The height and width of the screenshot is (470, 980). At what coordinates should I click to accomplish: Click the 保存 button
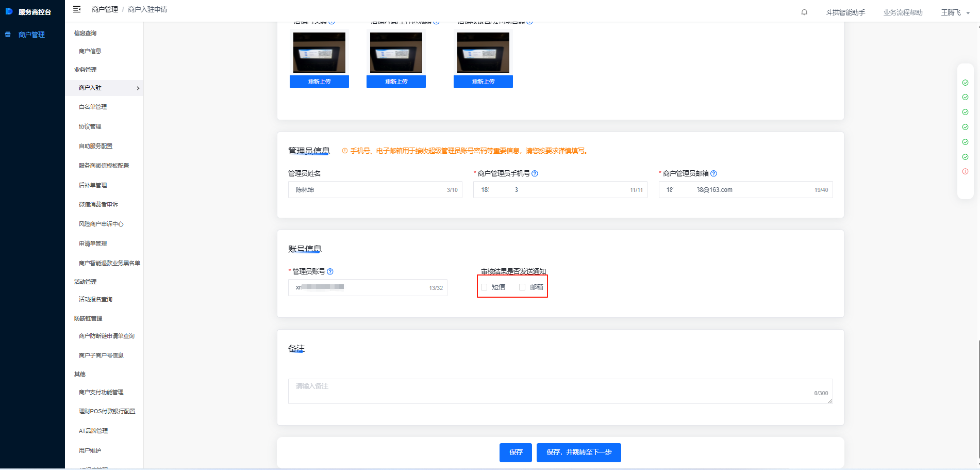[x=516, y=452]
